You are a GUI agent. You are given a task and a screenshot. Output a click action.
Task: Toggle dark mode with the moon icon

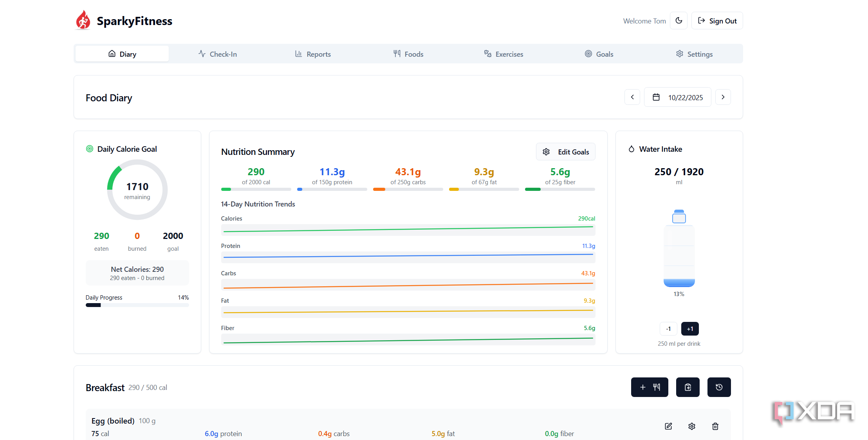click(679, 21)
